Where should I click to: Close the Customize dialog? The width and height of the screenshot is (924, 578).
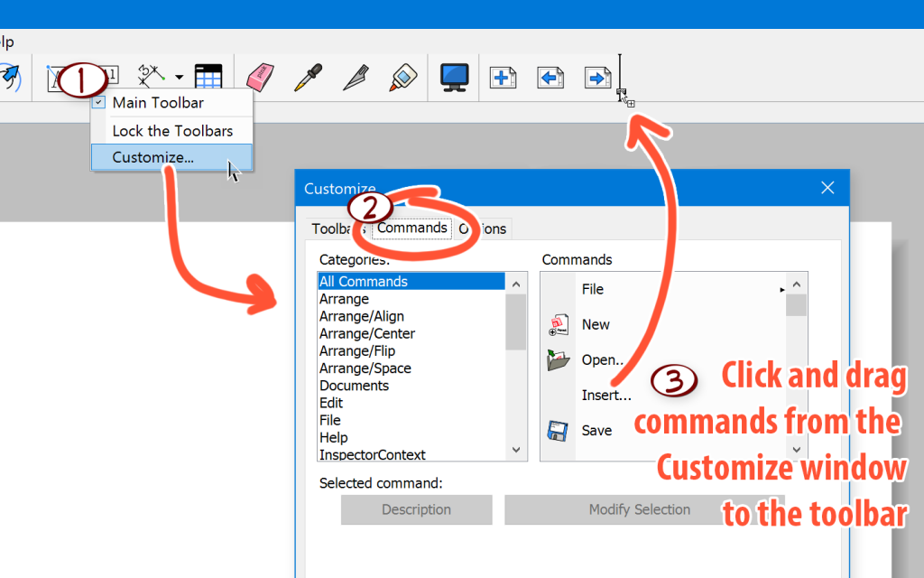pyautogui.click(x=827, y=188)
